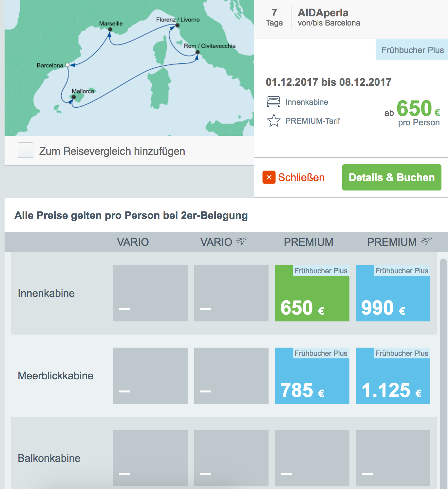Click the Marseille port dot on map
Viewport: 448px width, 489px height.
(x=110, y=29)
